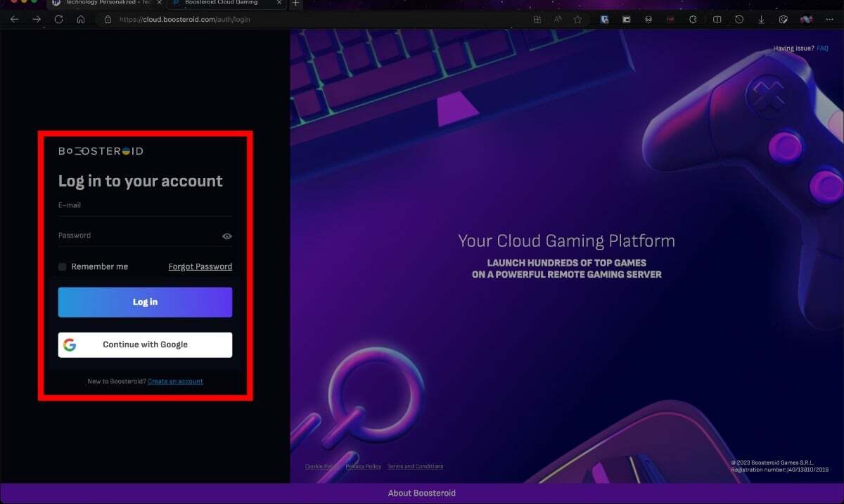Viewport: 844px width, 504px height.
Task: Click the browser address bar URL
Action: pos(184,20)
